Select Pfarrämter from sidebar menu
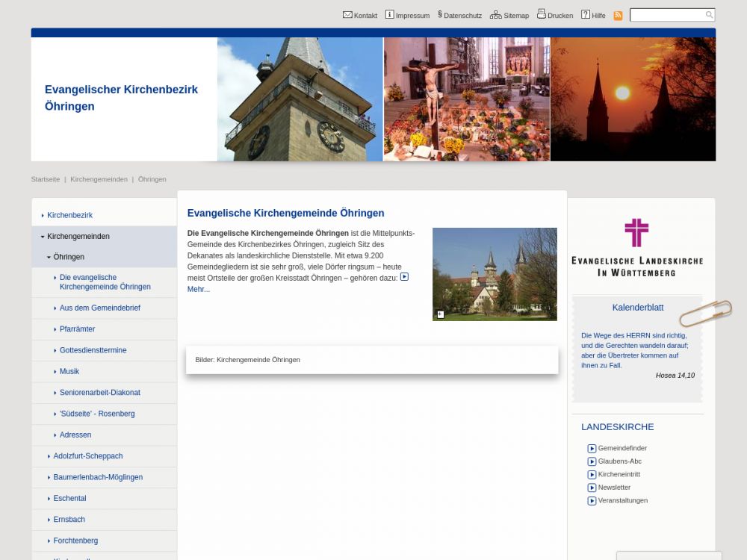 click(77, 329)
